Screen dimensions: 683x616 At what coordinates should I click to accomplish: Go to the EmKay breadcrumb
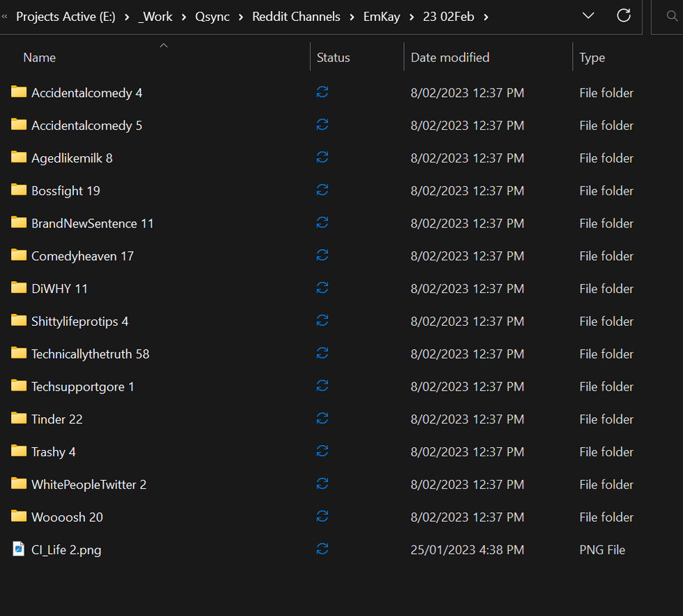click(382, 17)
